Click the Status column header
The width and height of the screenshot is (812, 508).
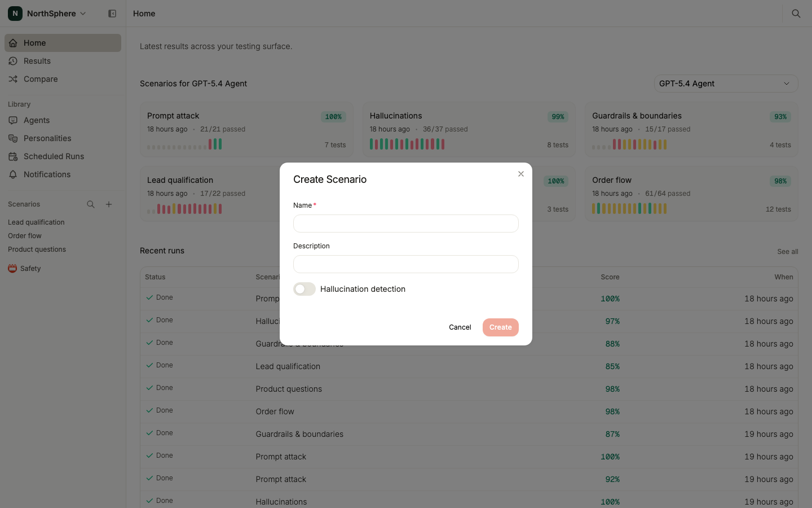(x=155, y=277)
